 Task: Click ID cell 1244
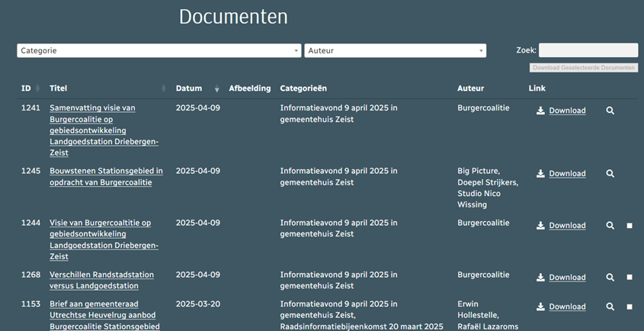click(30, 223)
